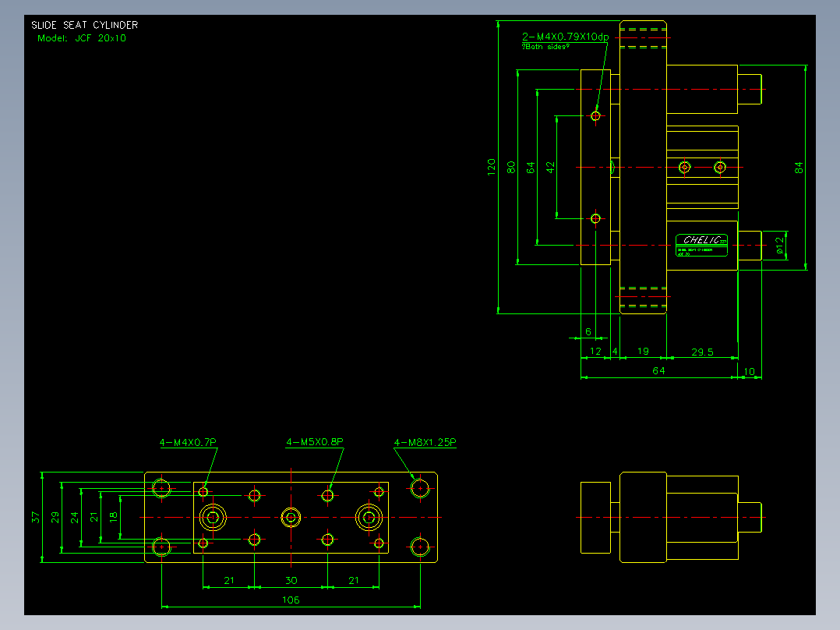840x630 pixels.
Task: Click the 4-M5X0.8P hole annotation
Action: pyautogui.click(x=315, y=442)
